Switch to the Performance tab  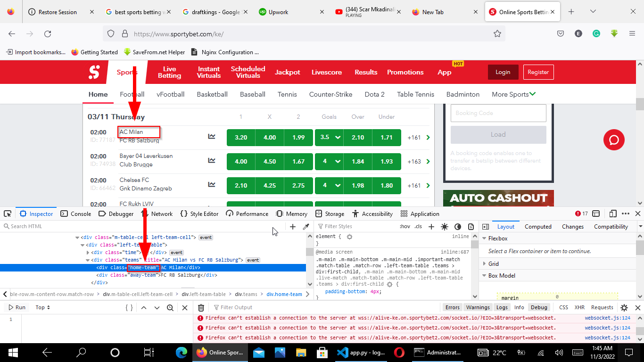pos(247,214)
